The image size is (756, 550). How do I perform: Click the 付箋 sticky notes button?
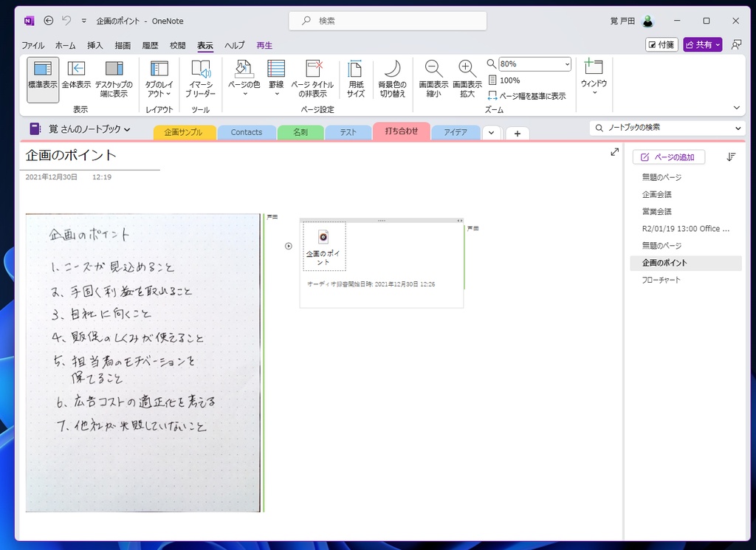point(661,45)
